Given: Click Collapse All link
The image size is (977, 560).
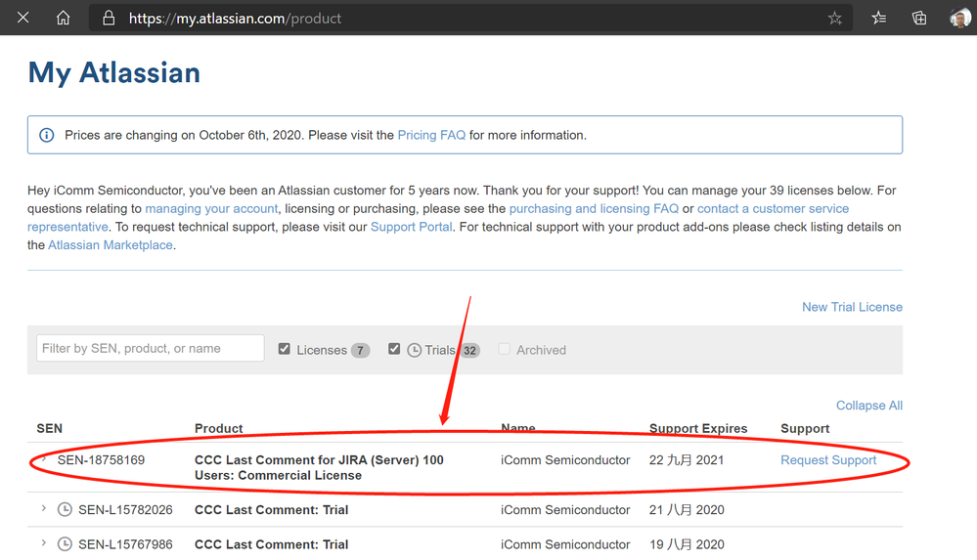Looking at the screenshot, I should pos(869,406).
